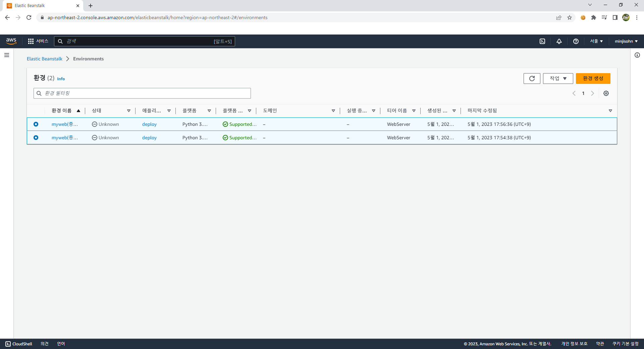Click the browser address bar URL

[x=157, y=17]
